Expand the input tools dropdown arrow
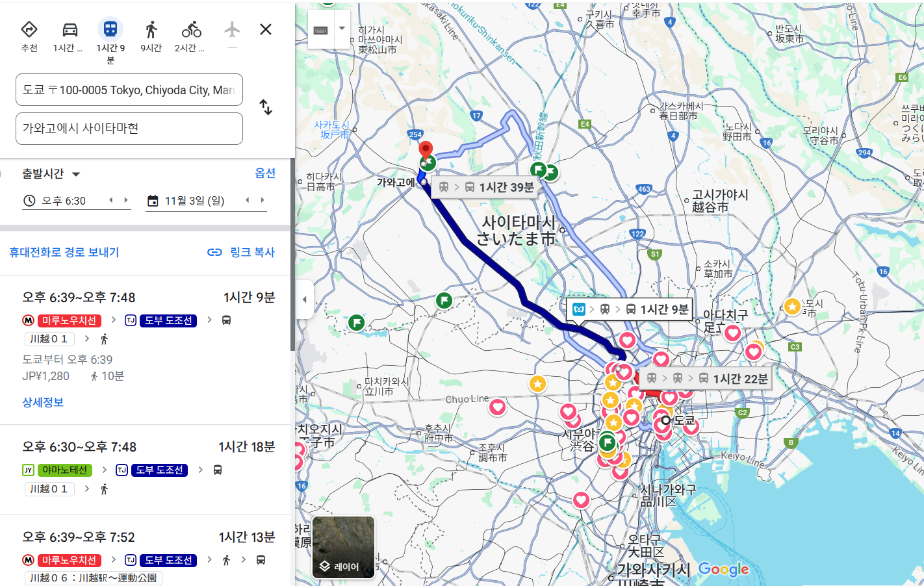924x586 pixels. [342, 29]
